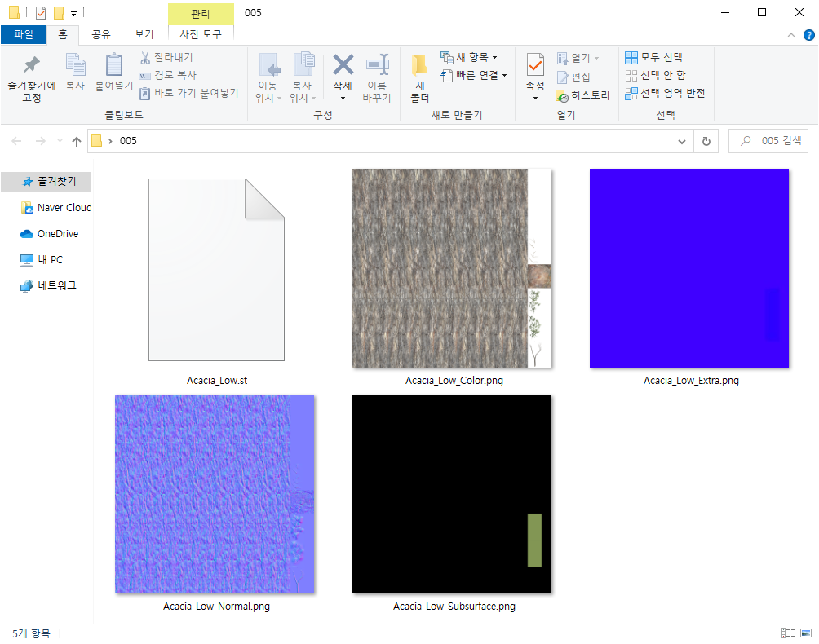Viewport: 819px width, 644px height.
Task: Click Copy path (경로 복사)
Action: point(168,75)
